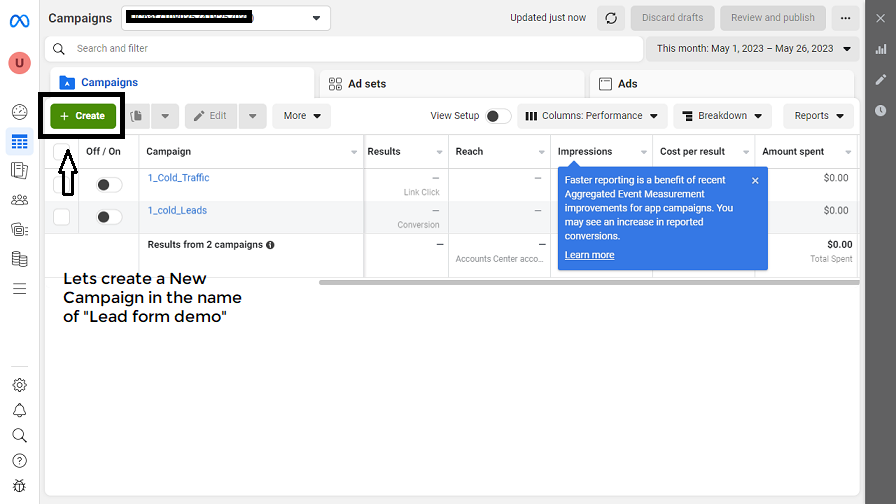Click the Meta logo icon
The height and width of the screenshot is (504, 896).
pos(19,20)
